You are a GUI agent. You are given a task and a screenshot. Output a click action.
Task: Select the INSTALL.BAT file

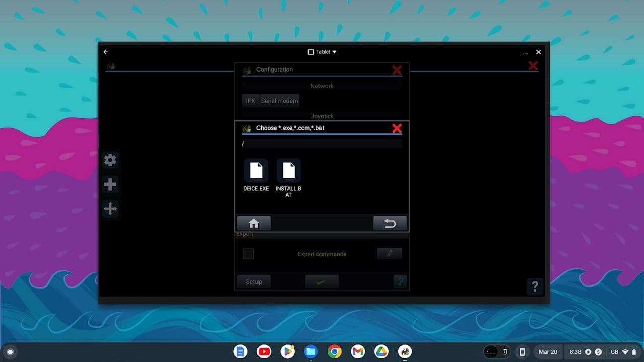click(288, 171)
